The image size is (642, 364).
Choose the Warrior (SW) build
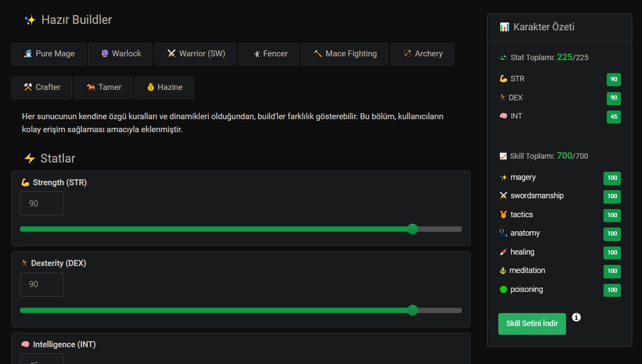195,54
